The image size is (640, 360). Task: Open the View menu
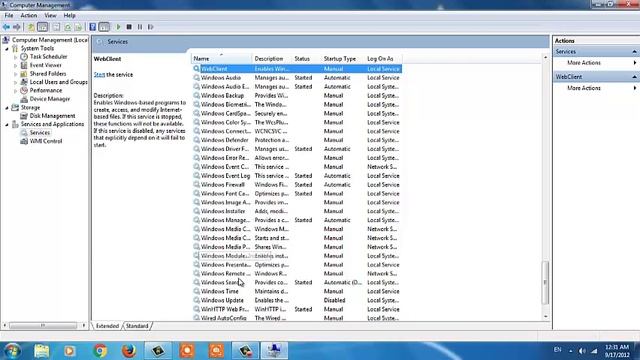point(51,16)
